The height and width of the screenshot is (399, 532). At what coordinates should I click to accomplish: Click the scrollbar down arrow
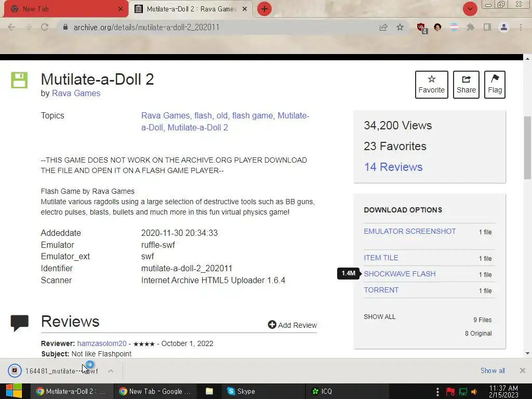[x=527, y=353]
